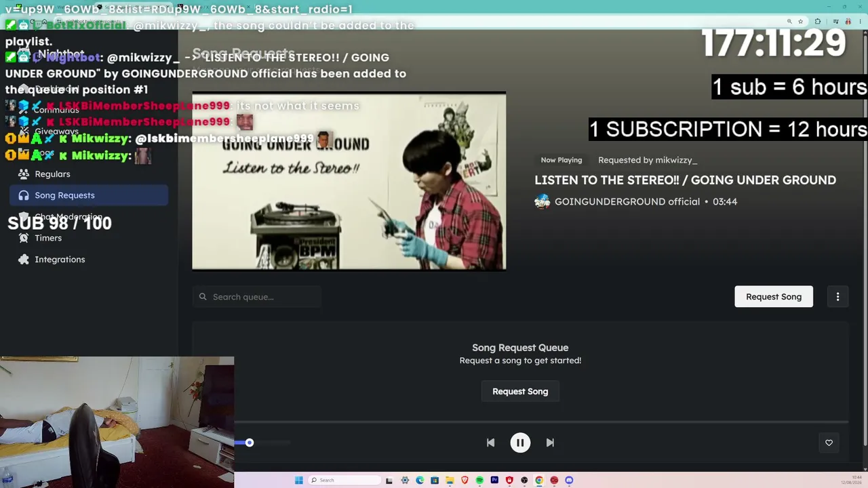Skip to the next song
The image size is (868, 488).
pyautogui.click(x=550, y=443)
